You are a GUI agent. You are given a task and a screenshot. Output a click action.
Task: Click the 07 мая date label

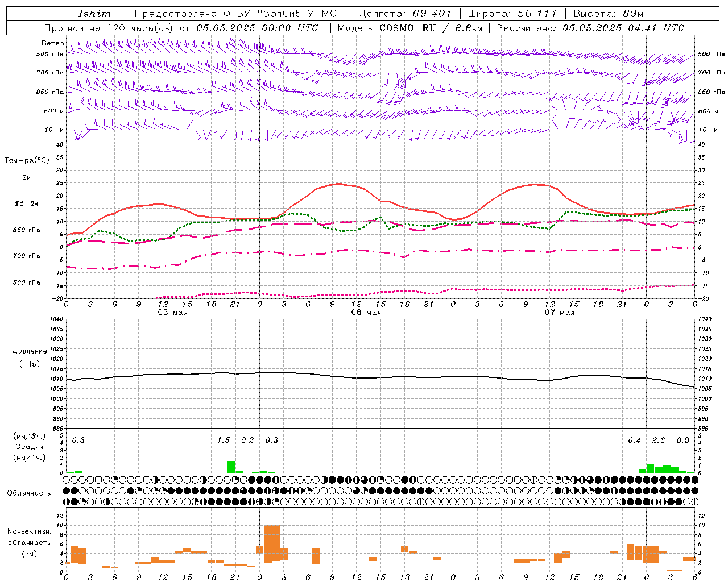(559, 313)
